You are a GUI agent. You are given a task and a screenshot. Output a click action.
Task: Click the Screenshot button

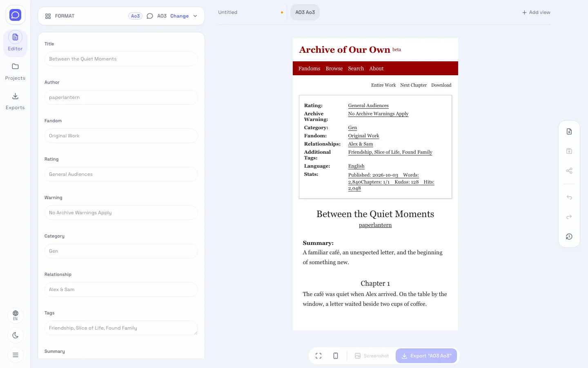(372, 356)
